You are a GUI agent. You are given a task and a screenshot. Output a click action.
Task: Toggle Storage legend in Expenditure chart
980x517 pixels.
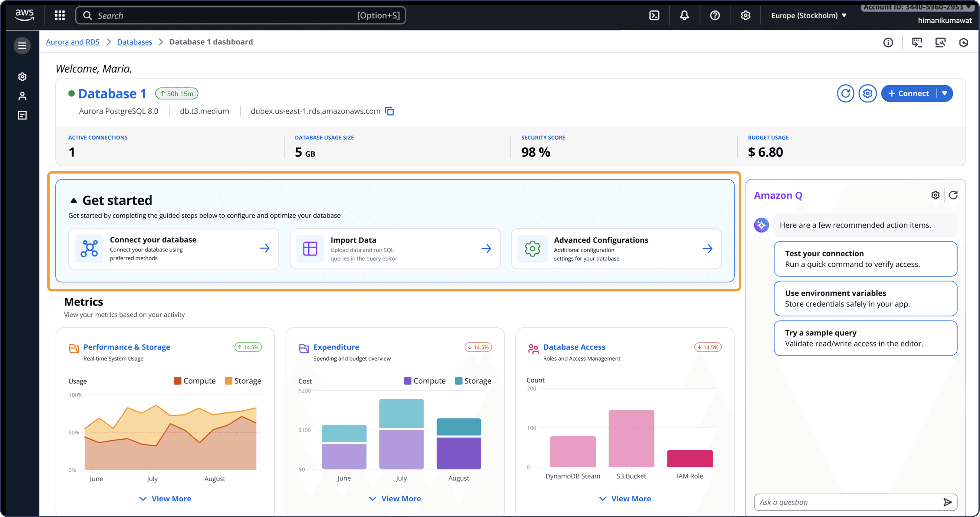click(473, 381)
